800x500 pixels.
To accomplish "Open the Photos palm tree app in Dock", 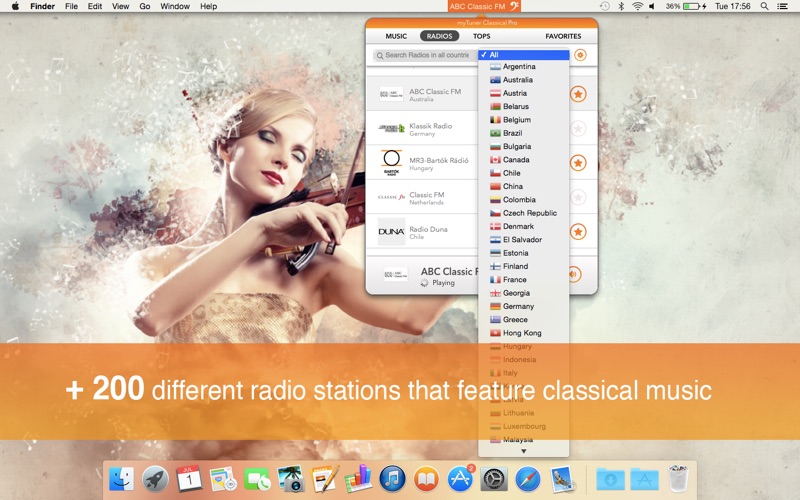I will [291, 479].
